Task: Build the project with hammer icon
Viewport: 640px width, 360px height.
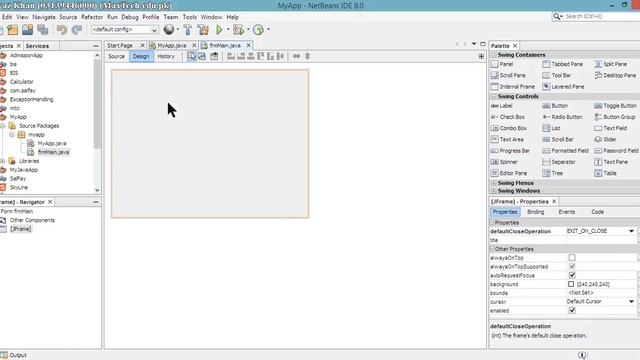Action: pyautogui.click(x=187, y=29)
